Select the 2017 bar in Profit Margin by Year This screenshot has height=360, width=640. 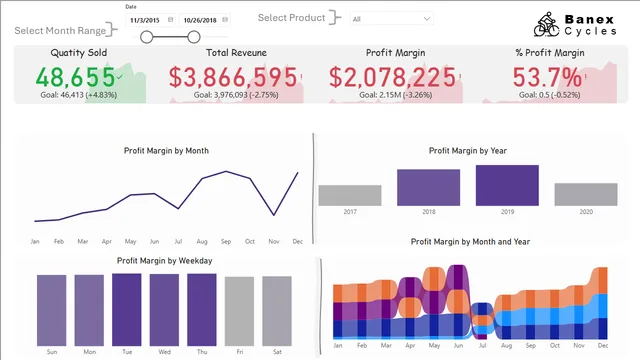pyautogui.click(x=350, y=196)
